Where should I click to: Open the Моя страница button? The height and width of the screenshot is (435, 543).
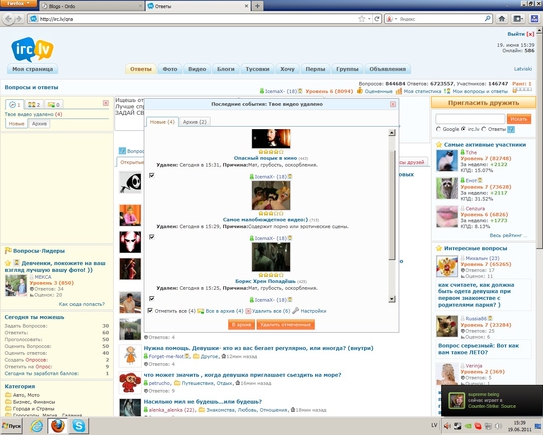click(x=33, y=69)
